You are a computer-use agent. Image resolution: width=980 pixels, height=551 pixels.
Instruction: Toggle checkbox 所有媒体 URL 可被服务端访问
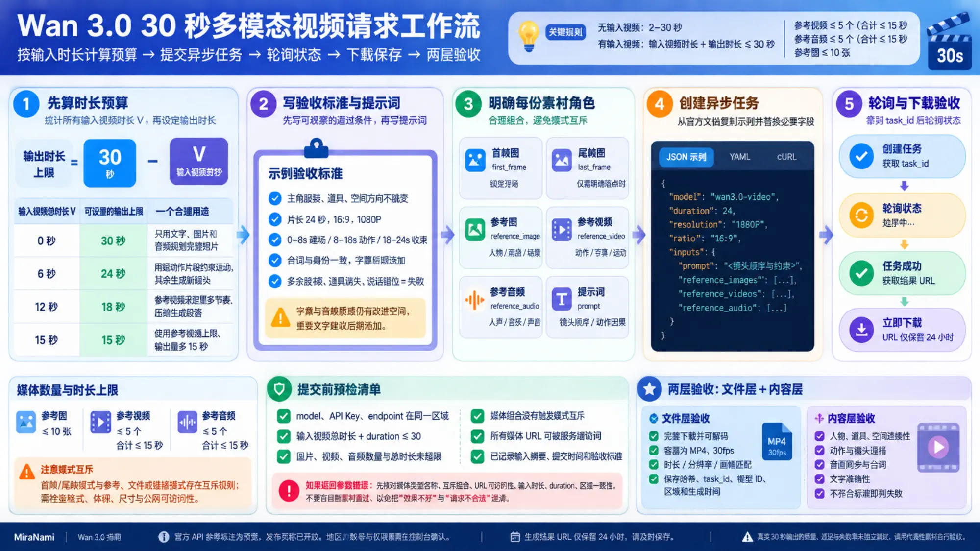(477, 436)
